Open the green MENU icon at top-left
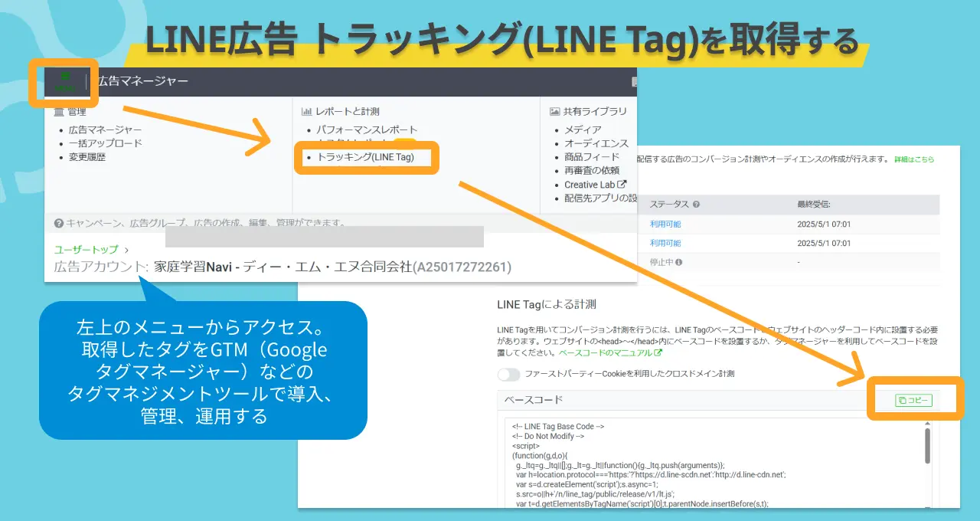Screen dimensions: 980x521 tap(65, 82)
